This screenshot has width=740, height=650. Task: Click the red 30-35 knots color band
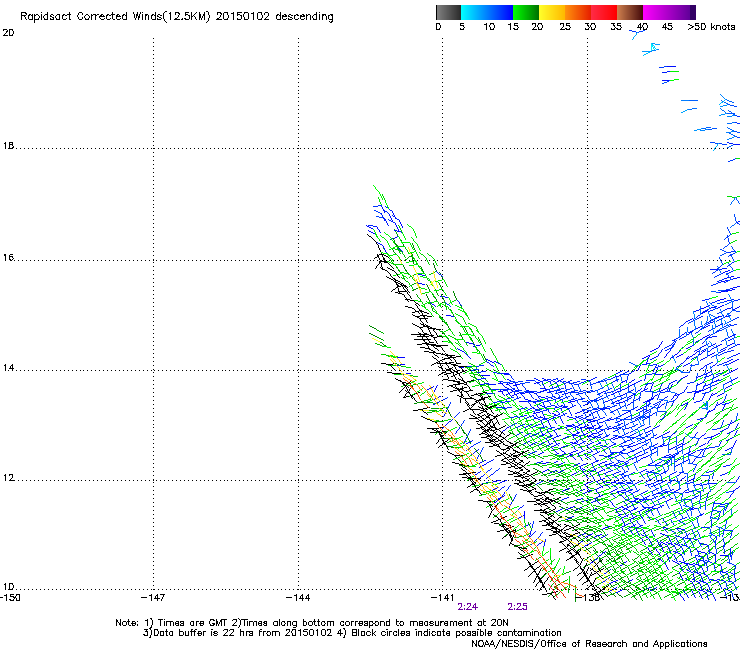pos(604,12)
